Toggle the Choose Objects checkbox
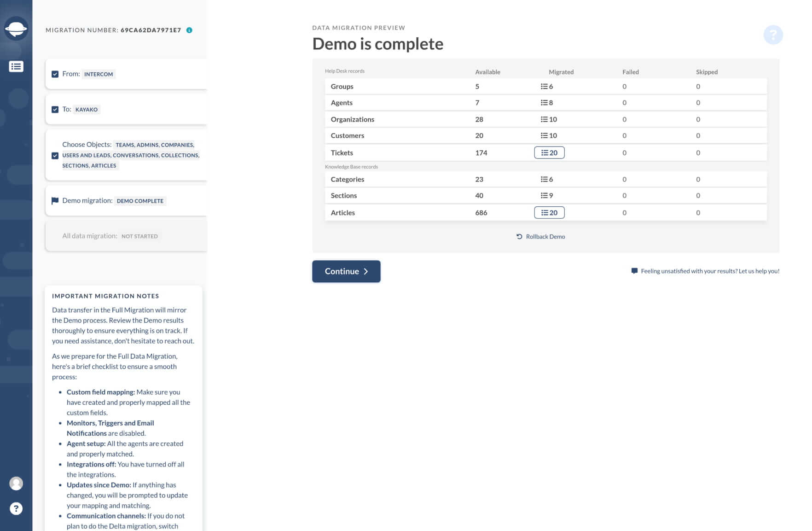 click(x=55, y=156)
